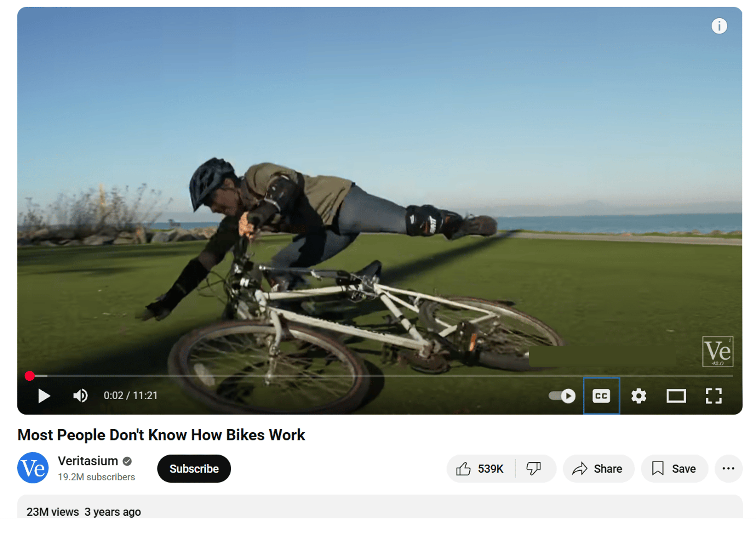Open the more actions three-dot menu

[728, 469]
